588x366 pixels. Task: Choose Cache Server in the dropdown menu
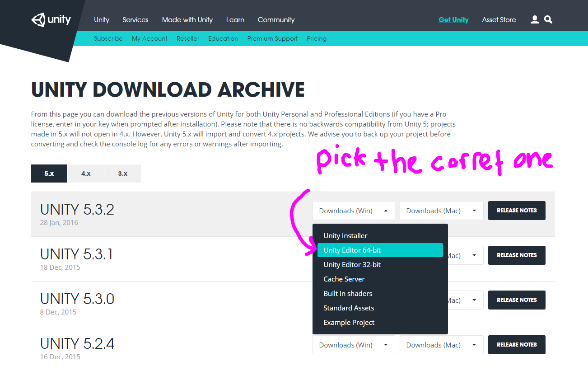344,279
